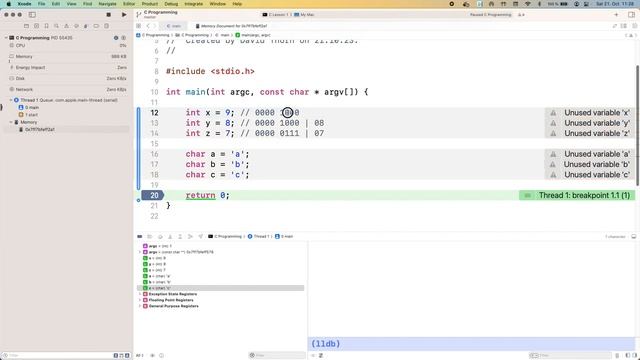This screenshot has height=360, width=640.
Task: Open the Debug menu
Action: click(x=171, y=4)
